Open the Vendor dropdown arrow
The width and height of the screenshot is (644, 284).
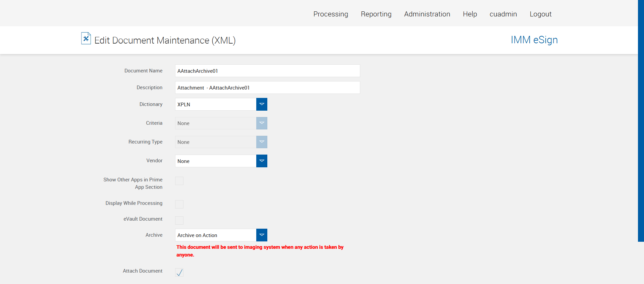(262, 161)
